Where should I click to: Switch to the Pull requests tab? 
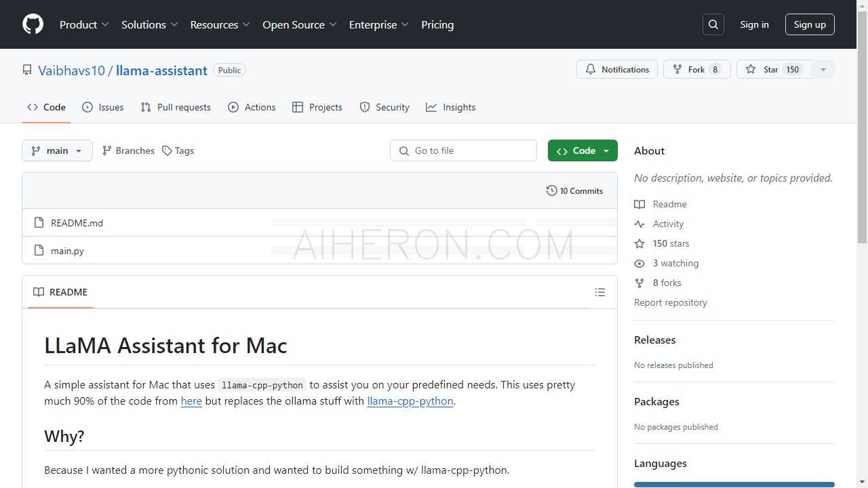[176, 107]
